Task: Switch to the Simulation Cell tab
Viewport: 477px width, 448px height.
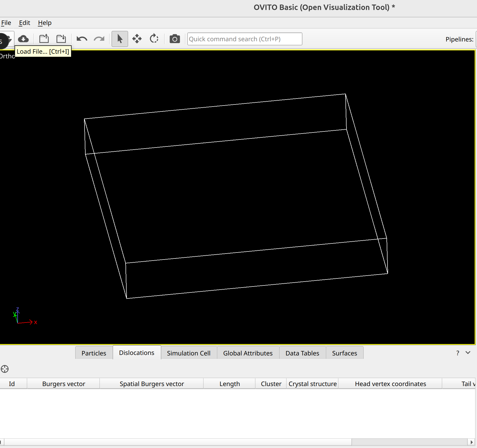Action: [189, 353]
